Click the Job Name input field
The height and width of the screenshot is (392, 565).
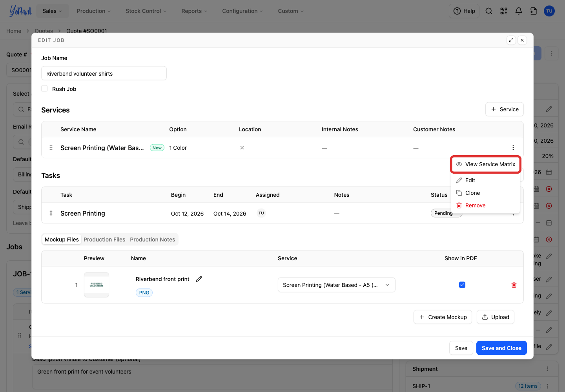click(x=104, y=73)
